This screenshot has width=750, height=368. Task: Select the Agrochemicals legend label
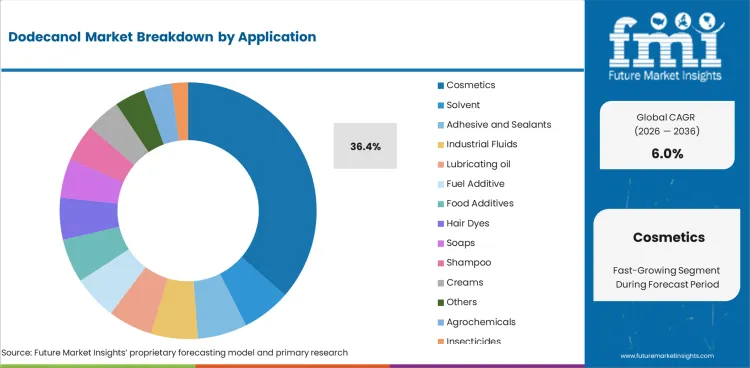(x=481, y=322)
